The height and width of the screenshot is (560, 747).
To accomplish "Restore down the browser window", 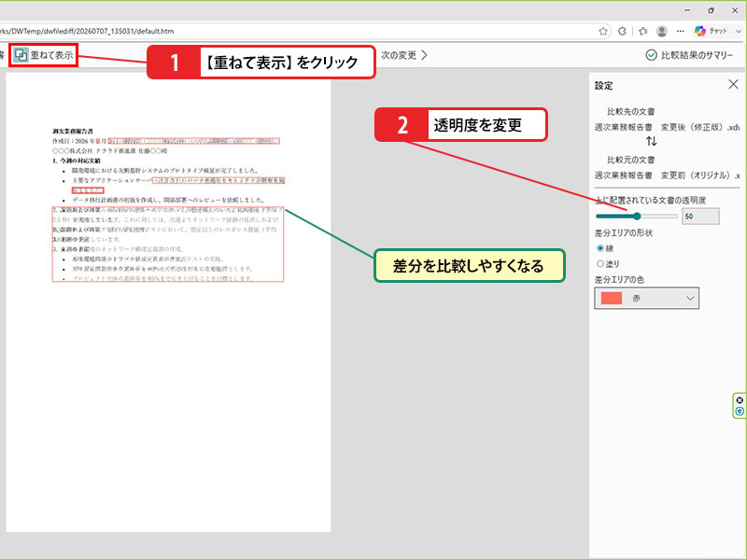I will coord(711,10).
